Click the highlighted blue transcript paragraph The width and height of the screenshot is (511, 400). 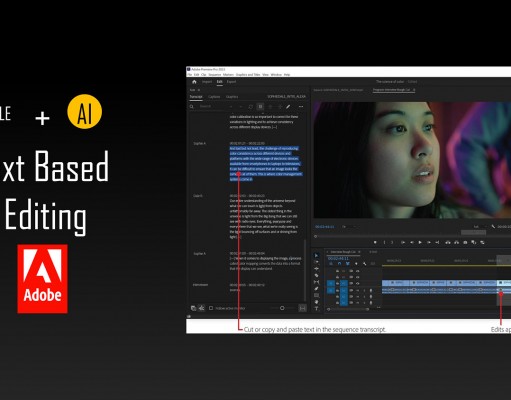click(x=266, y=164)
